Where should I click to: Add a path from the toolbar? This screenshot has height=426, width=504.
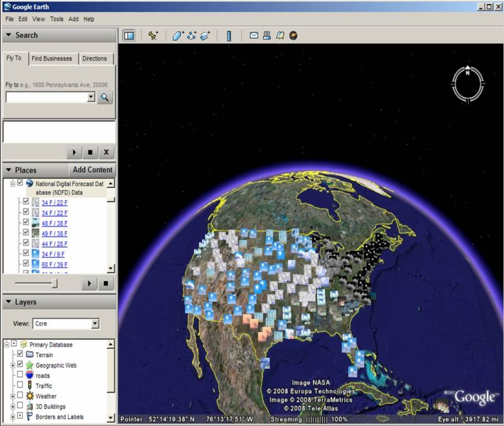(x=192, y=35)
